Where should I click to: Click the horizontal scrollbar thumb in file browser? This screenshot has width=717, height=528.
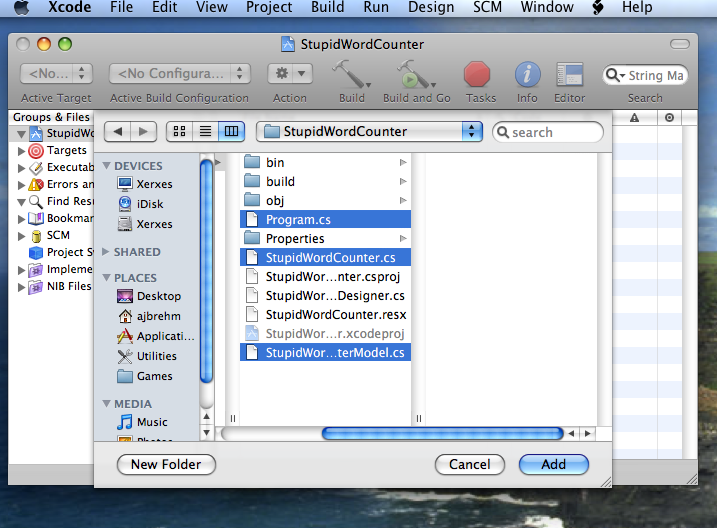[442, 433]
